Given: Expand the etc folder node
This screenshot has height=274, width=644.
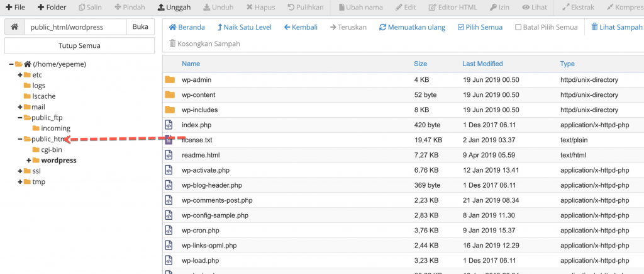Looking at the screenshot, I should click(x=19, y=75).
